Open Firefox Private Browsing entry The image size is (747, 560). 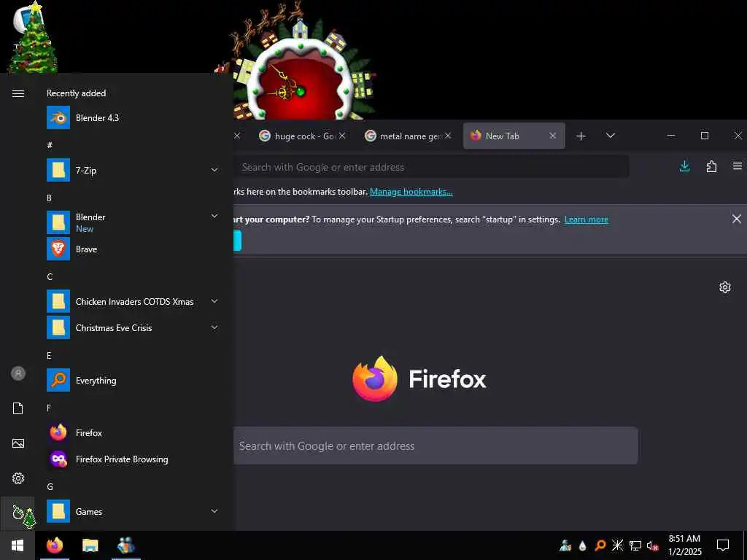point(133,459)
